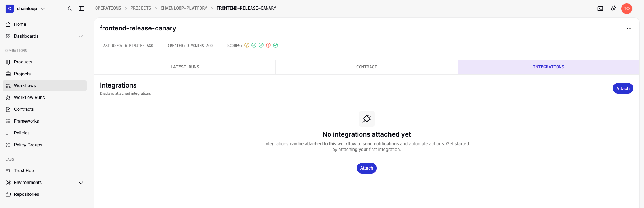Viewport: 644px width, 208px height.
Task: Click the Policies icon in sidebar
Action: 8,133
